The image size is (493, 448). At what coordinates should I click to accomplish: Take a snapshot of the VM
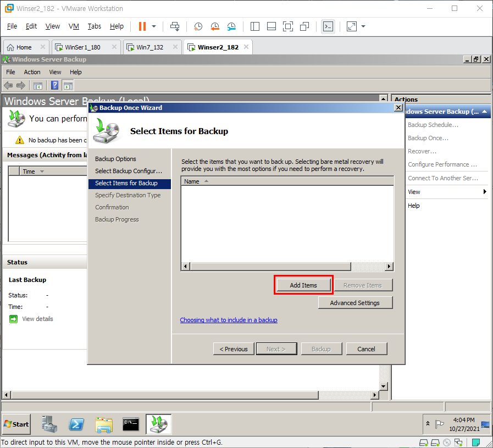[x=198, y=26]
